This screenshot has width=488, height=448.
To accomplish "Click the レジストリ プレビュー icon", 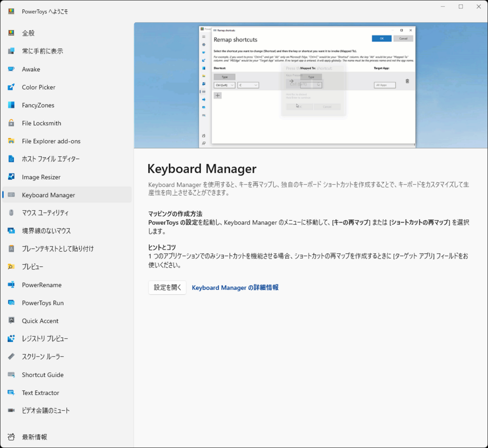I will tap(11, 338).
